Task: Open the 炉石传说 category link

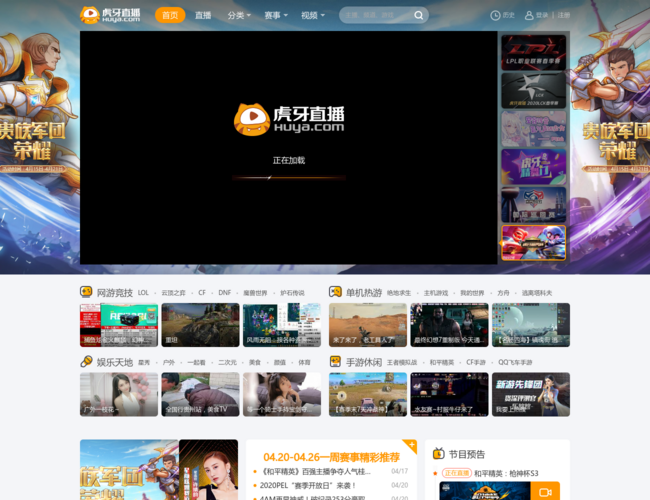Action: click(x=292, y=293)
